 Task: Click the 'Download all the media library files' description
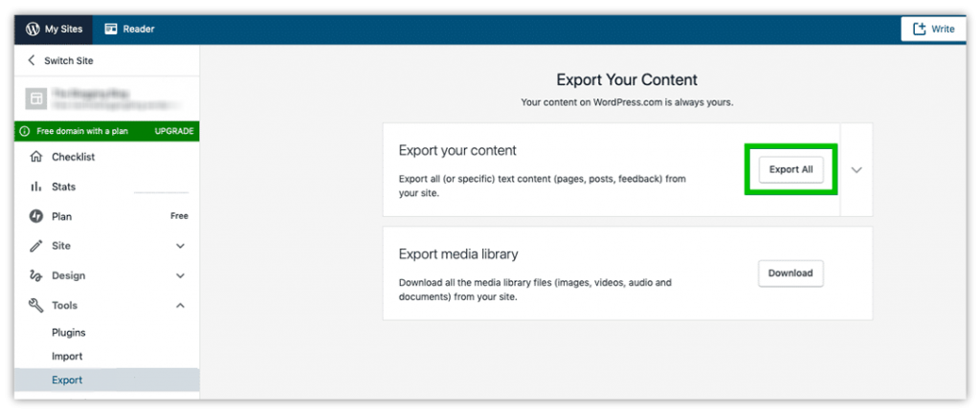coord(535,291)
